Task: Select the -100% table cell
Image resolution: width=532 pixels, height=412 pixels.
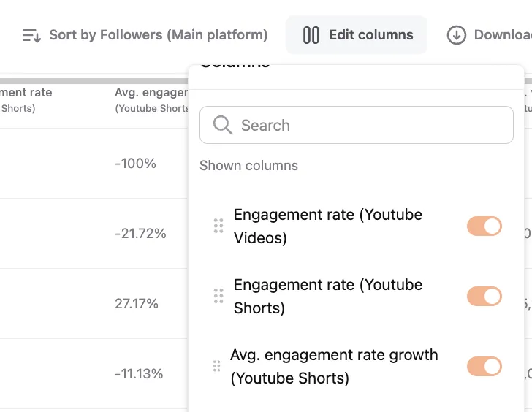Action: [x=135, y=164]
